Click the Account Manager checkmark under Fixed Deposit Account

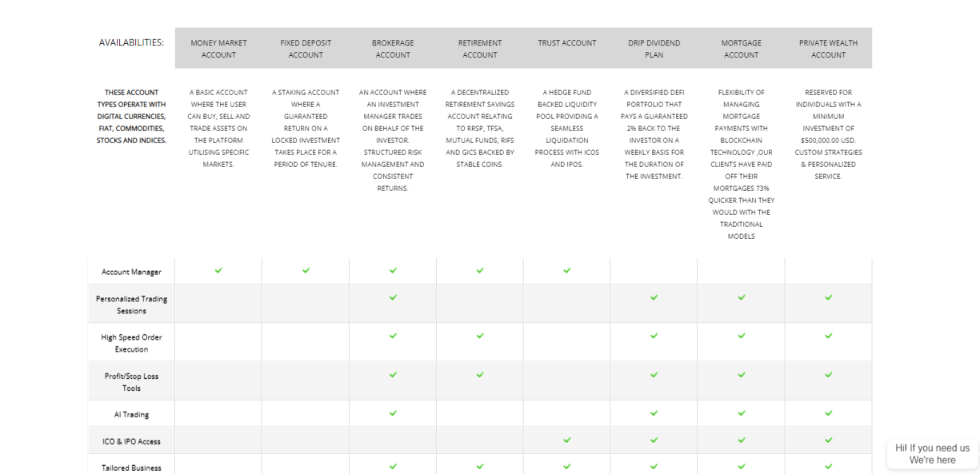tap(306, 270)
